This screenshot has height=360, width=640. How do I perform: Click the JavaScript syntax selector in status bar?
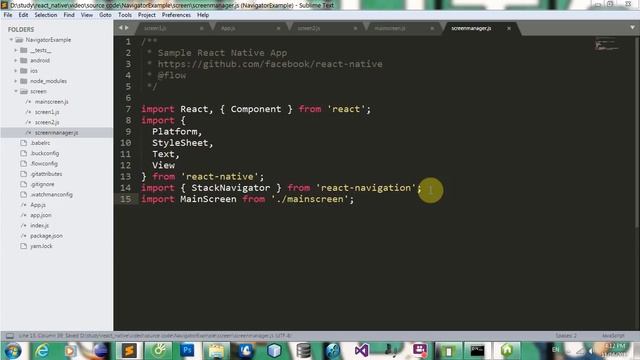(x=613, y=336)
